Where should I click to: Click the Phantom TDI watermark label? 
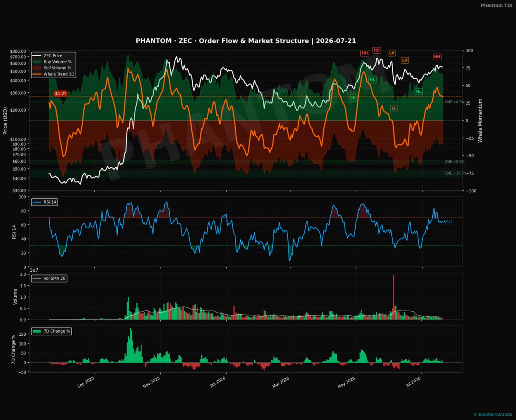point(498,5)
